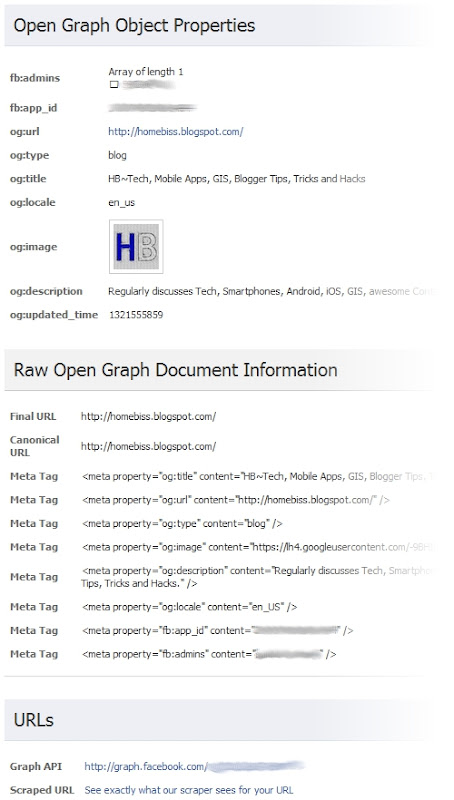
Task: Click the og:url meta tag line
Action: click(x=236, y=500)
